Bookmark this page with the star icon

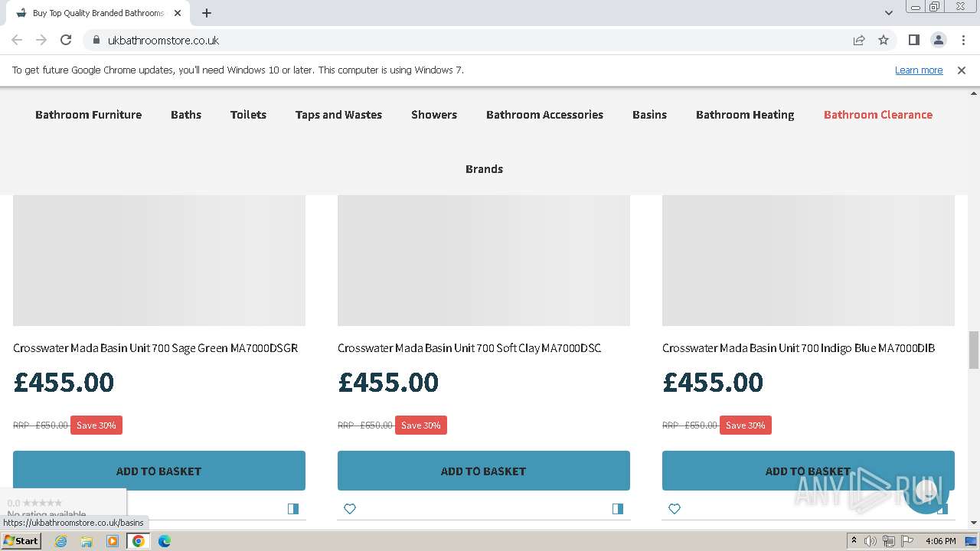884,40
